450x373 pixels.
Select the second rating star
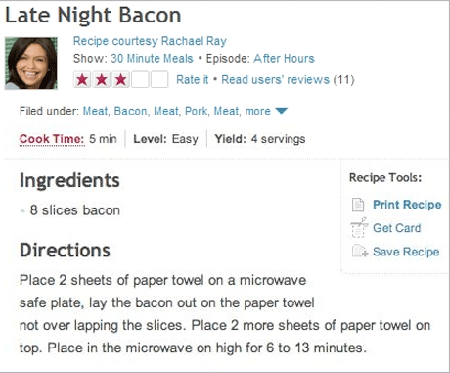coord(101,79)
